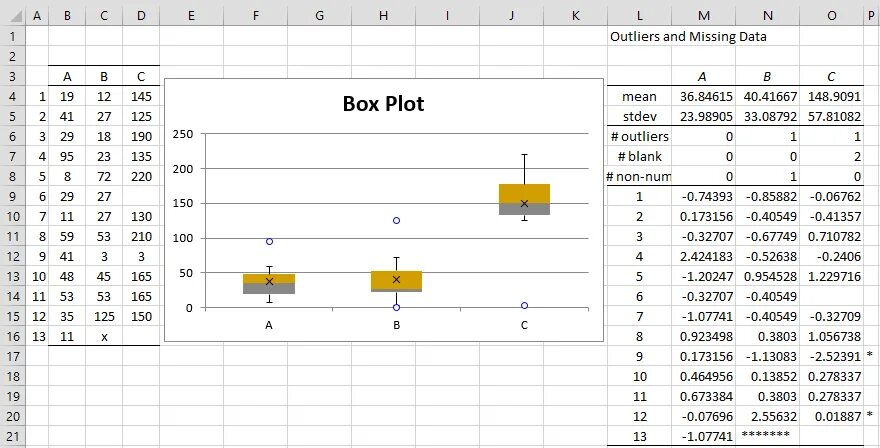Select cell with ******* in row 21

coord(768,434)
